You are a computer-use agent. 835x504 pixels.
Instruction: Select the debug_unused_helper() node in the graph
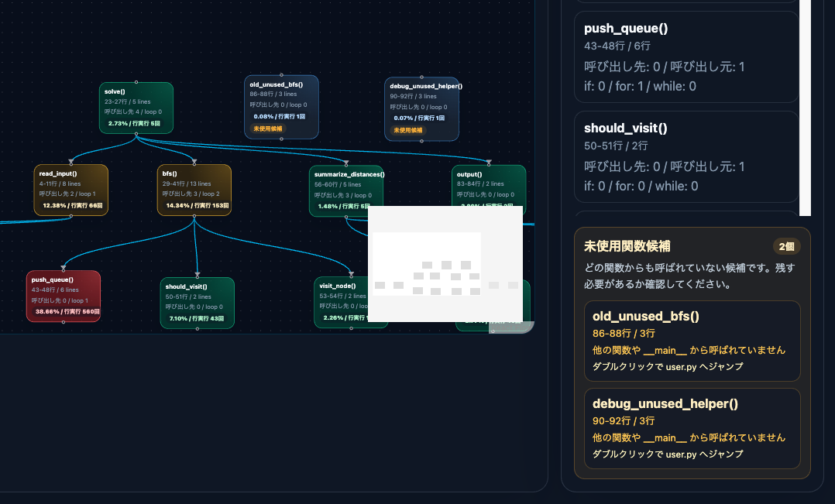tap(421, 109)
